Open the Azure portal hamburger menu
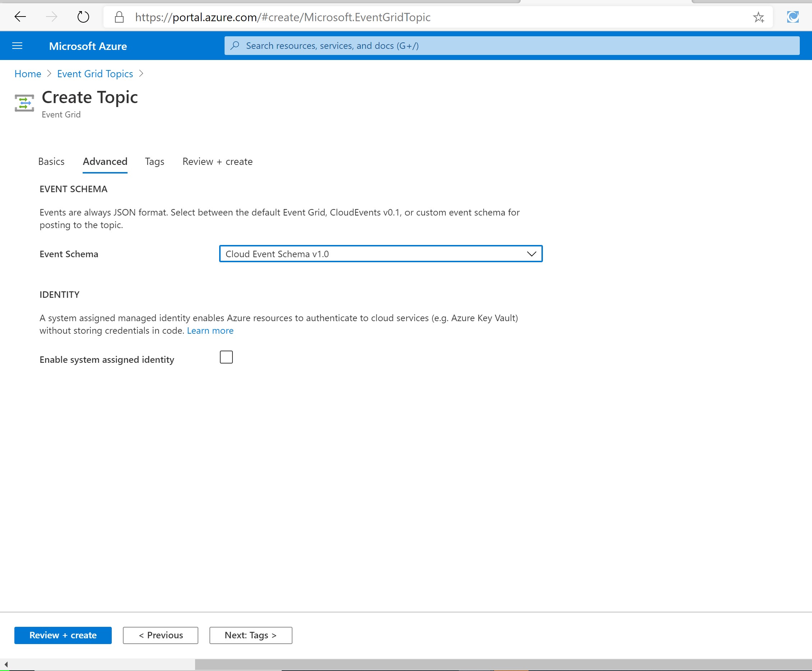The image size is (812, 671). click(17, 46)
